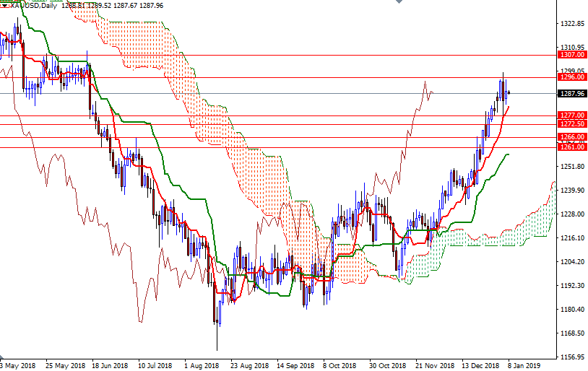
Task: Click the 1204.20 value on price axis
Action: coord(571,262)
